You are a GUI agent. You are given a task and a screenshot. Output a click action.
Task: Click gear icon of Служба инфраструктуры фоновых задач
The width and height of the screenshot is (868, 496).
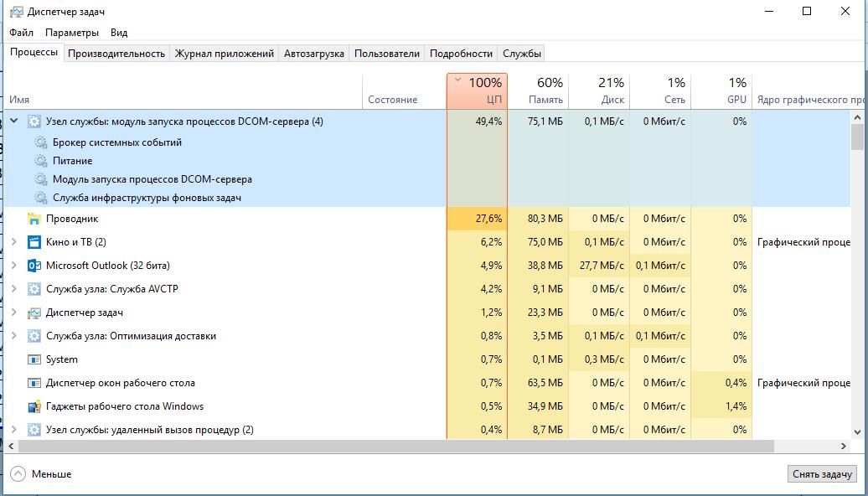41,198
